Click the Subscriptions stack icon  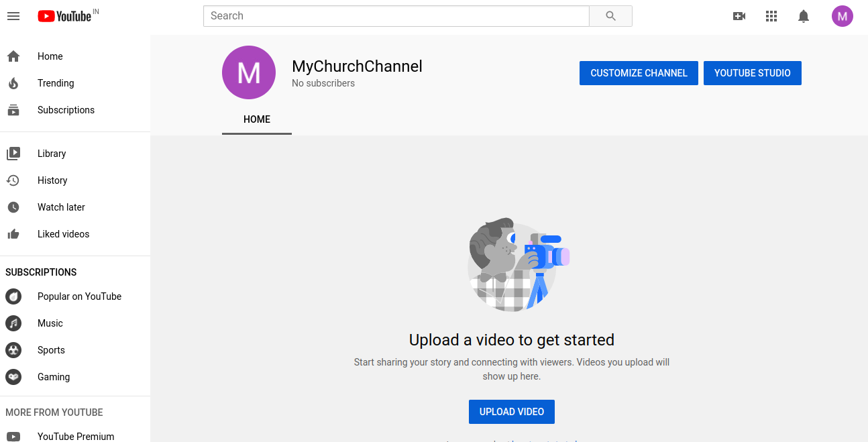click(13, 110)
